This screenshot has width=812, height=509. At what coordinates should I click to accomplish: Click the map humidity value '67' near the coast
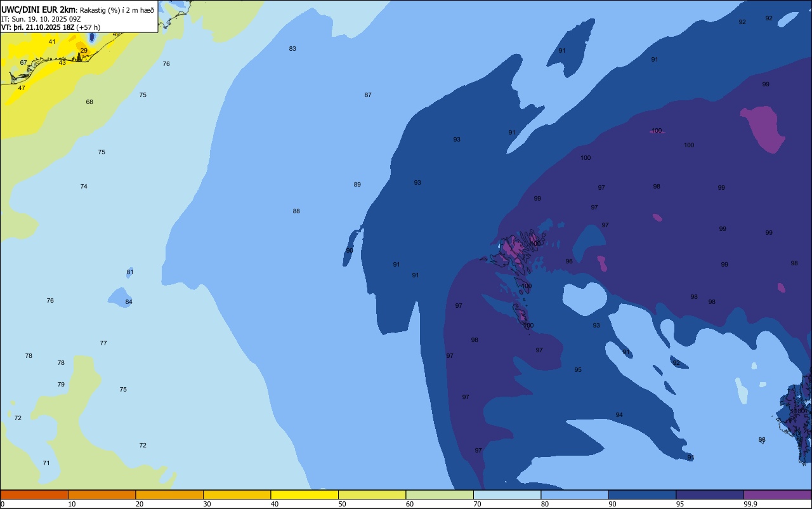[23, 63]
